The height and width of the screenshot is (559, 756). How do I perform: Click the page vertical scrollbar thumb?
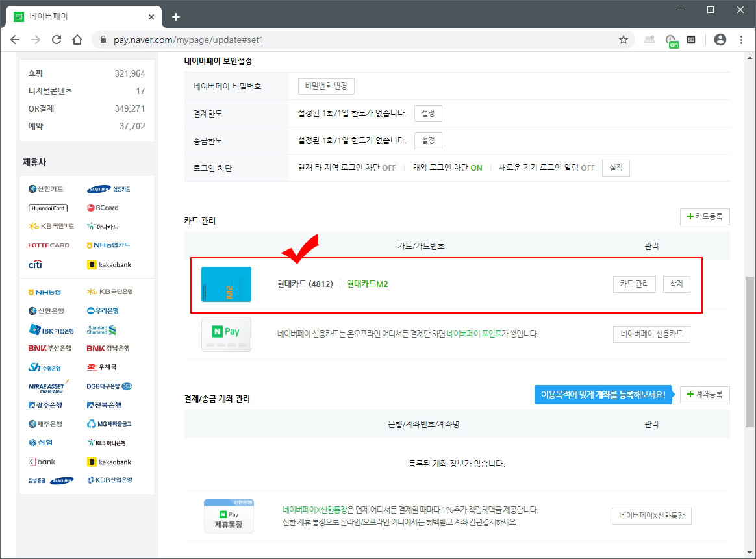click(x=750, y=352)
